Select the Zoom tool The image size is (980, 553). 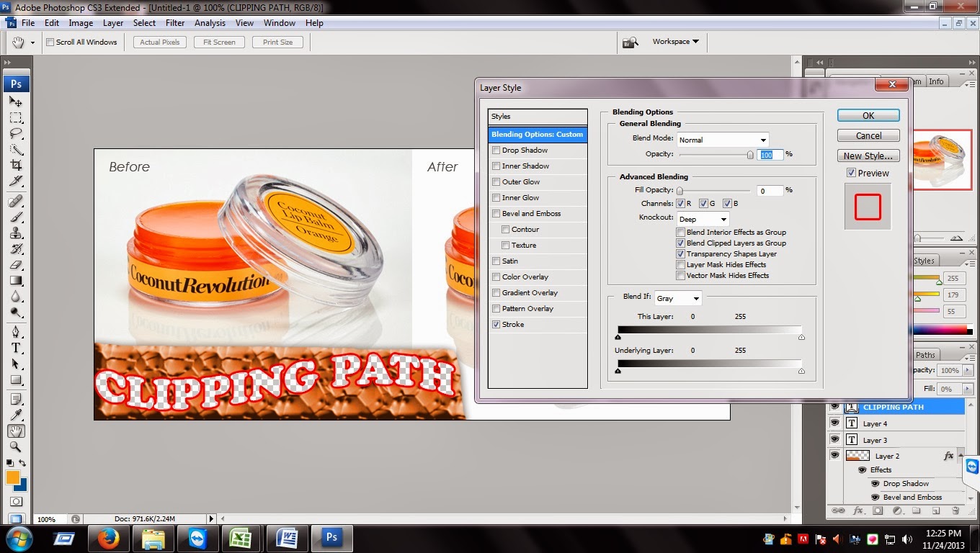coord(16,446)
